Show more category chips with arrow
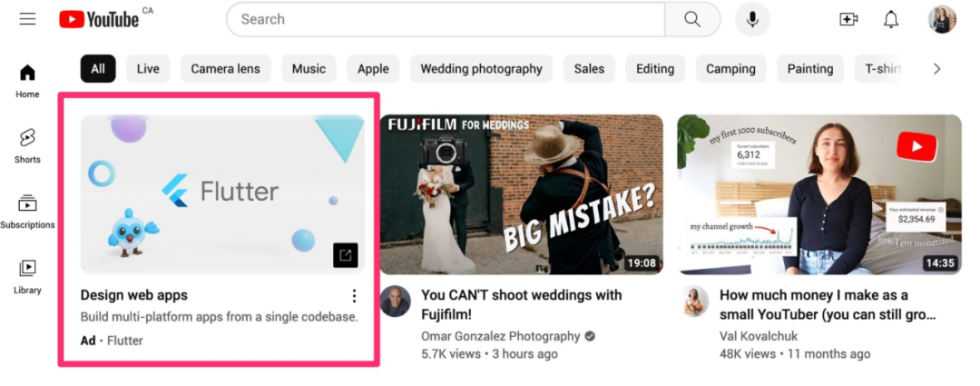Image resolution: width=980 pixels, height=386 pixels. pos(936,69)
